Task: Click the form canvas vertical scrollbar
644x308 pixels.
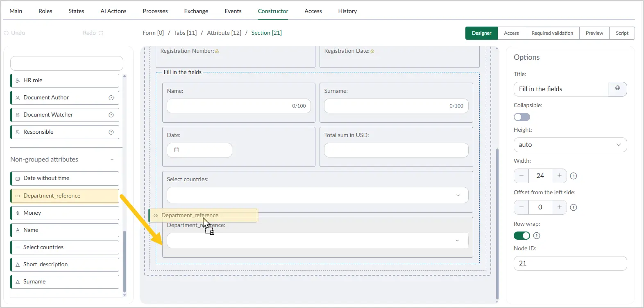Action: click(497, 224)
